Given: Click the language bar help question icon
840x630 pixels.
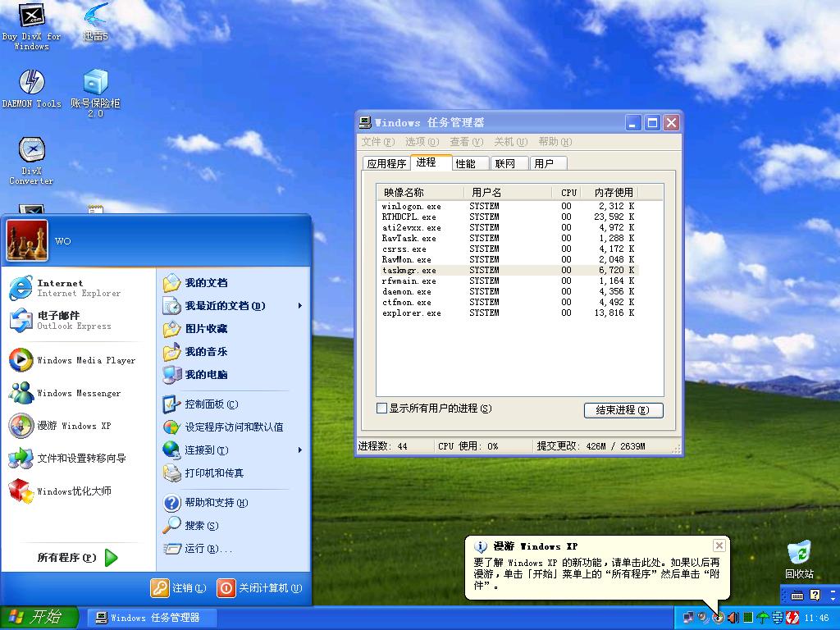Looking at the screenshot, I should [x=815, y=595].
